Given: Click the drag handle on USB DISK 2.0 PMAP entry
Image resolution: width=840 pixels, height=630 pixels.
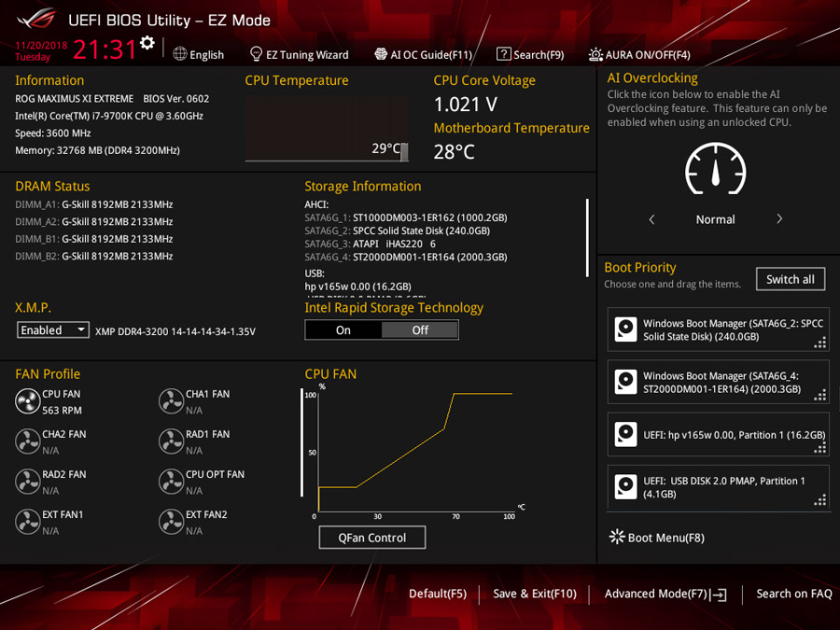Looking at the screenshot, I should click(819, 500).
